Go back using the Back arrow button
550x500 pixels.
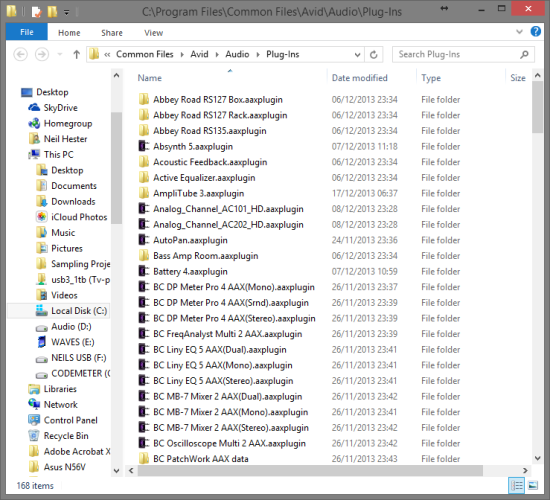pos(20,54)
